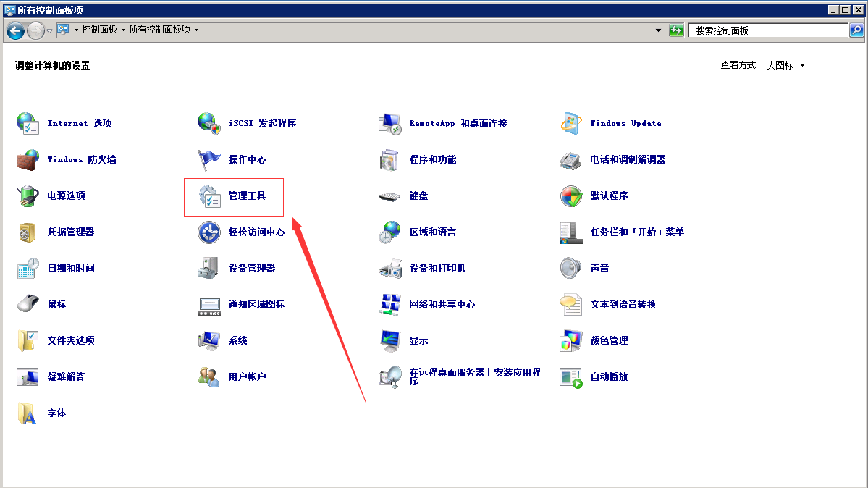Click the forward navigation arrow button
Viewport: 868px width, 488px height.
click(x=36, y=30)
